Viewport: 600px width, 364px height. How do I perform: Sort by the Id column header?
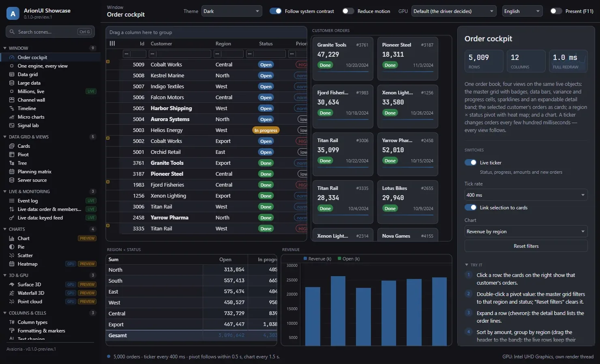tap(142, 43)
